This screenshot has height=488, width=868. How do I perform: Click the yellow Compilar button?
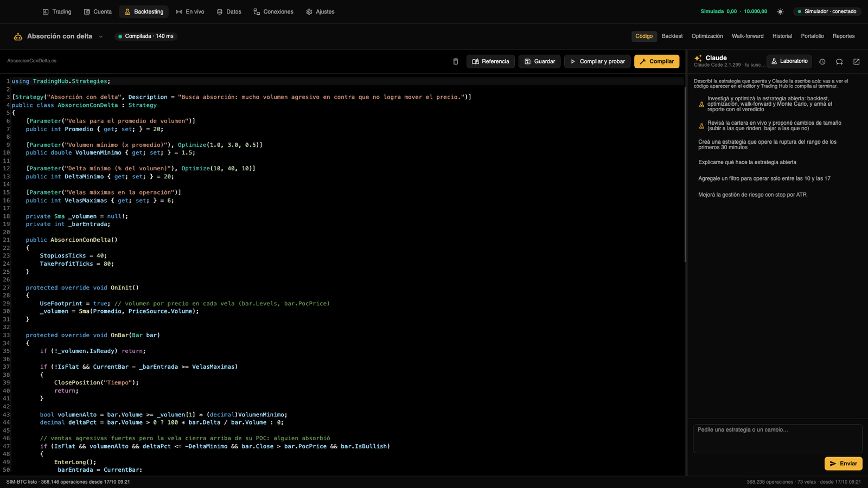[656, 61]
